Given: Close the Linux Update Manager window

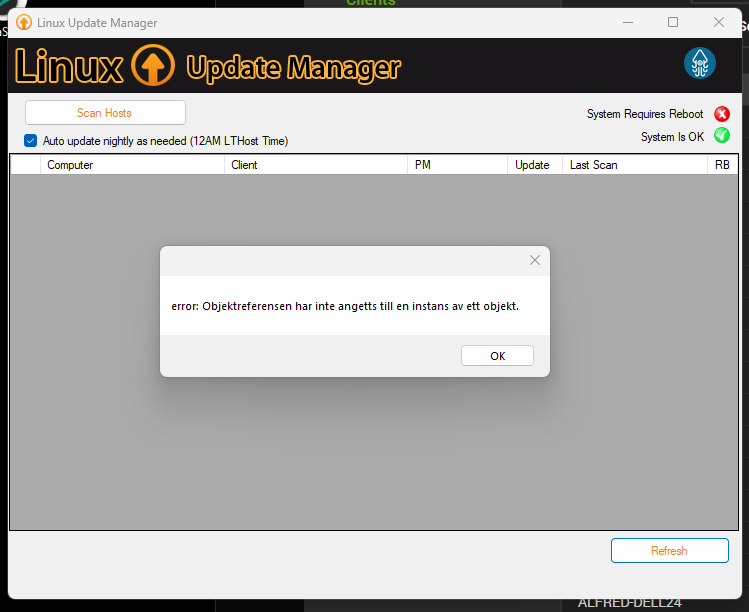Looking at the screenshot, I should pyautogui.click(x=718, y=22).
